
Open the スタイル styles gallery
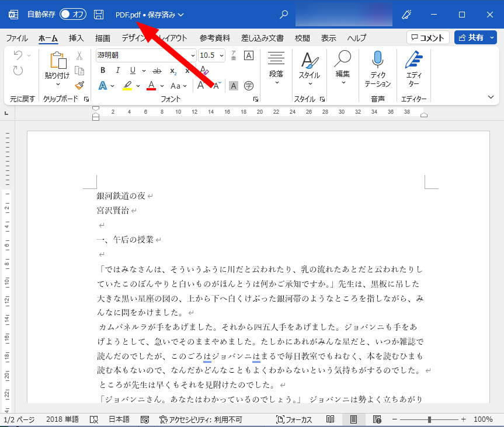(x=310, y=68)
